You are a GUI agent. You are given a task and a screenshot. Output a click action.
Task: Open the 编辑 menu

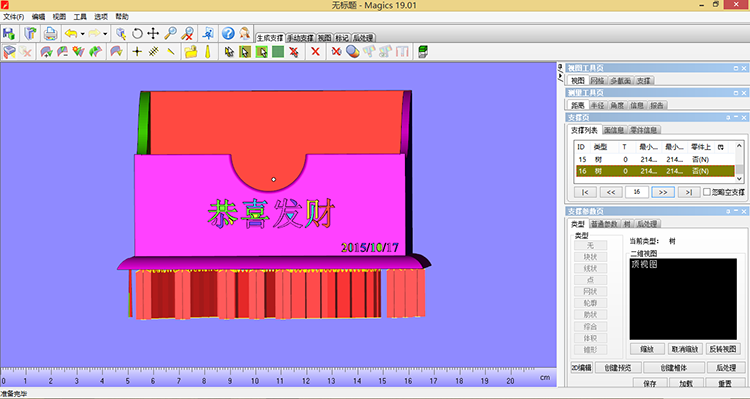pyautogui.click(x=38, y=17)
